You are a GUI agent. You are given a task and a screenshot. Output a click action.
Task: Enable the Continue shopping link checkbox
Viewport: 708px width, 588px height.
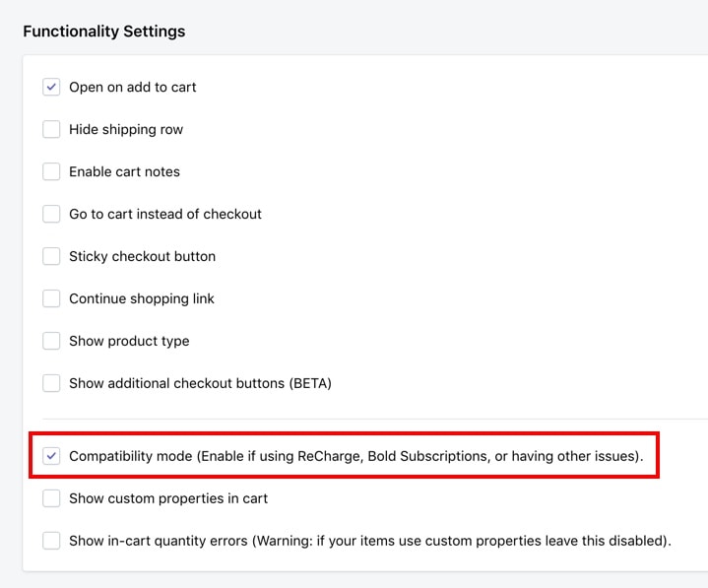pos(51,298)
